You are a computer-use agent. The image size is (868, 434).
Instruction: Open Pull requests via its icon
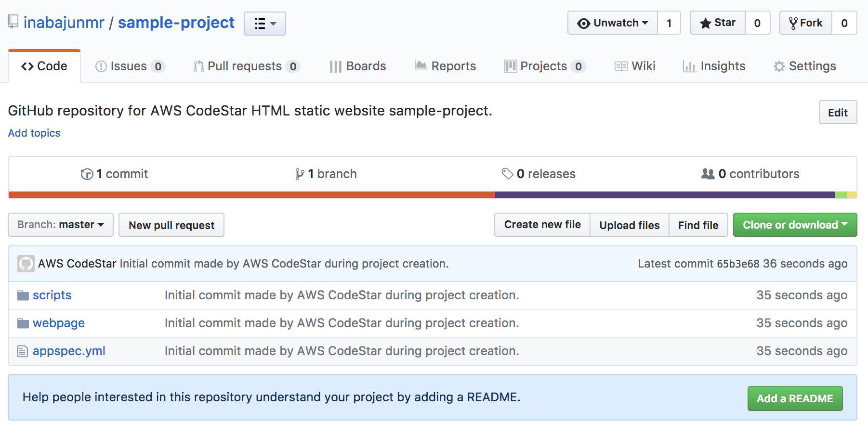tap(198, 66)
